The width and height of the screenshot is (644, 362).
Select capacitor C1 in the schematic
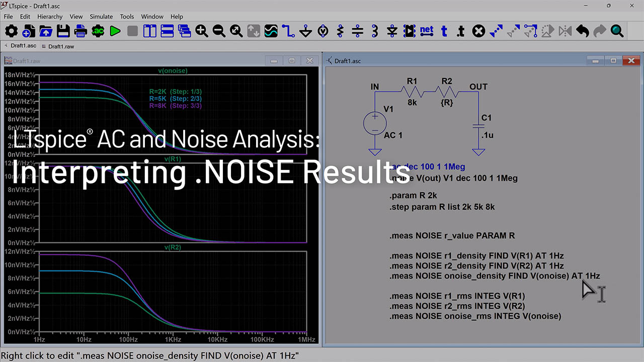coord(478,127)
